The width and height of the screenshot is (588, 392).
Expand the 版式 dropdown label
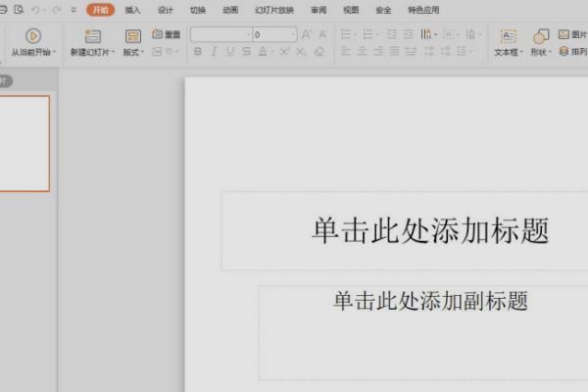[133, 52]
